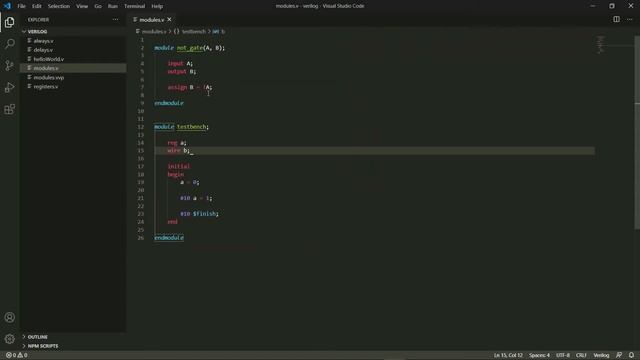Minimize the VS Code window
Viewport: 640px width, 360px height.
(593, 6)
